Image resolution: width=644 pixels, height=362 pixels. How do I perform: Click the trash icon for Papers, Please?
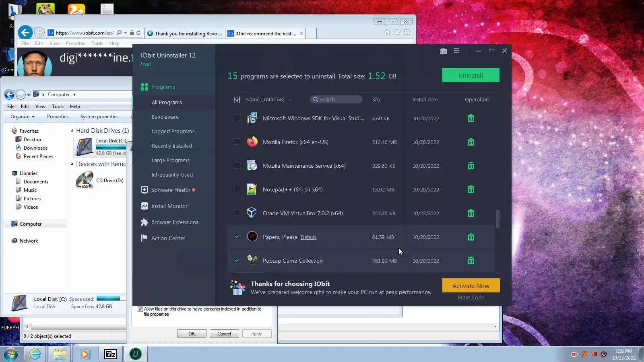tap(471, 237)
